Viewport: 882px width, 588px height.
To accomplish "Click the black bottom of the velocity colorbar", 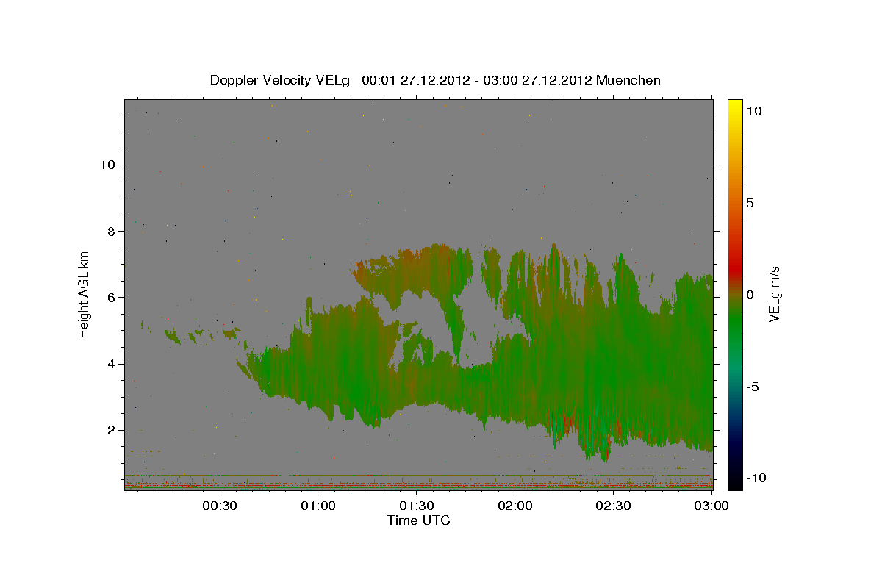I will pos(735,481).
